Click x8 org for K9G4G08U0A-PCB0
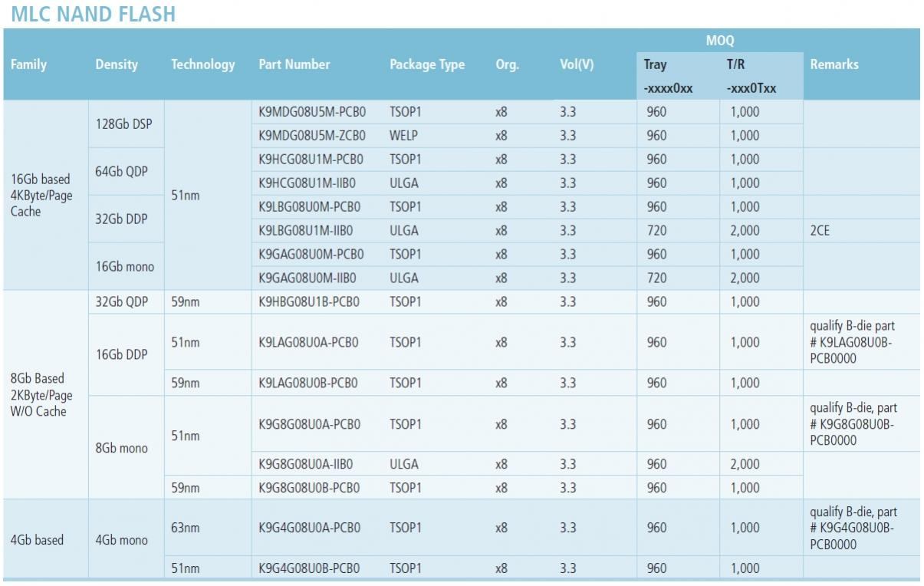 coord(501,528)
